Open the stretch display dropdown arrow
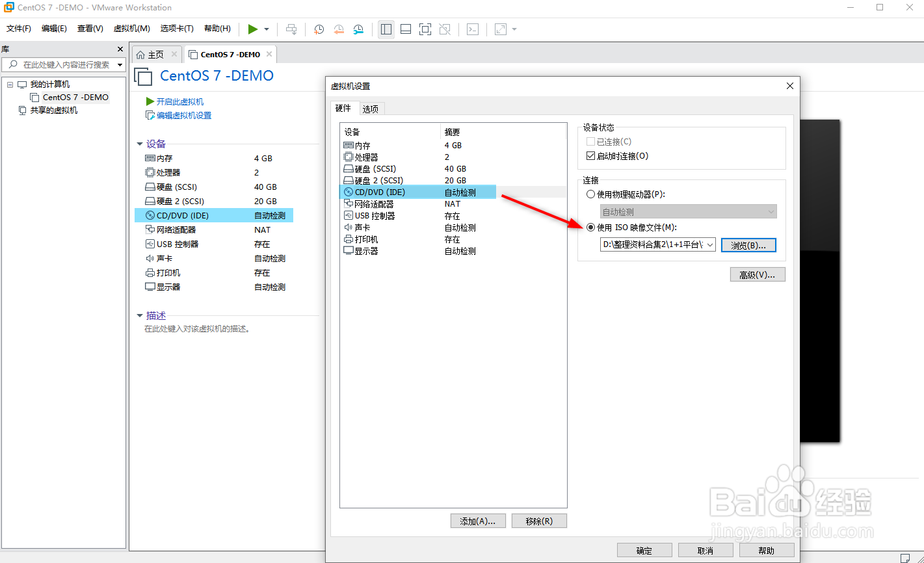This screenshot has width=924, height=563. point(514,29)
